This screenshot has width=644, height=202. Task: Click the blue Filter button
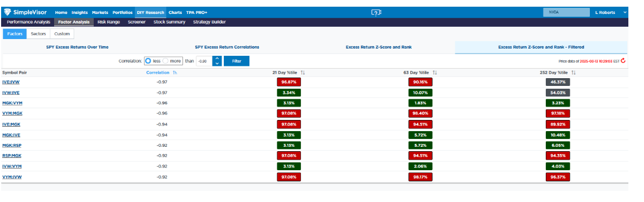click(237, 61)
